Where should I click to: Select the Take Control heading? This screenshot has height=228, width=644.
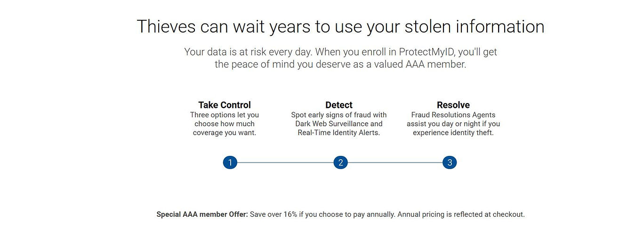click(225, 105)
